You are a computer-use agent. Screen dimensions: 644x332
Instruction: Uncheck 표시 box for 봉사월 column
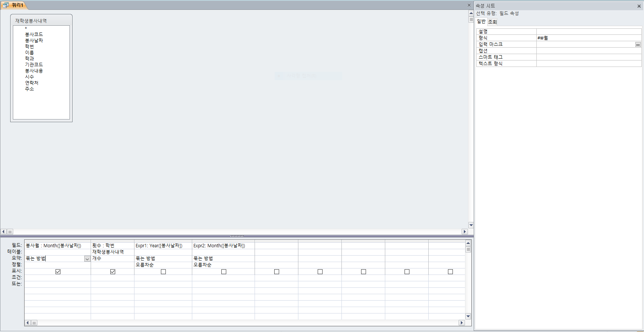click(x=58, y=271)
